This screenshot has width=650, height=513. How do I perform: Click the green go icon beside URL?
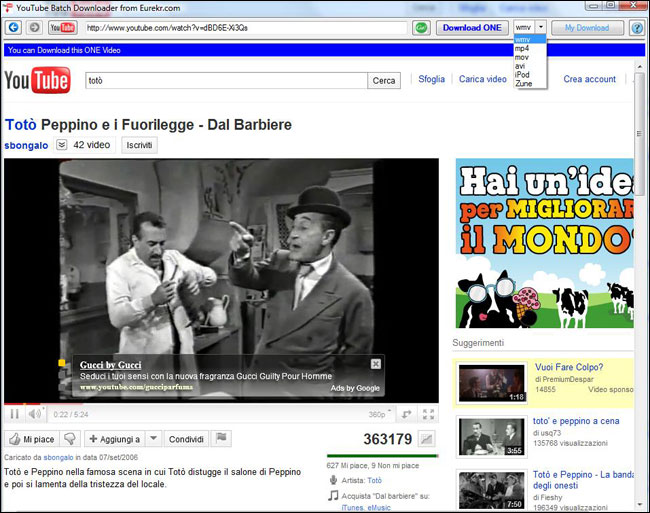pyautogui.click(x=422, y=27)
